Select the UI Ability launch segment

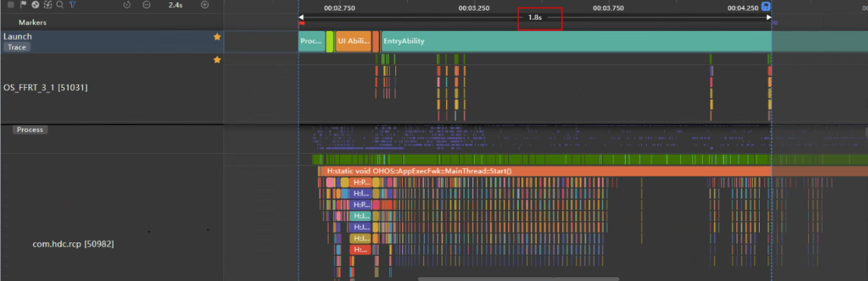click(x=353, y=42)
